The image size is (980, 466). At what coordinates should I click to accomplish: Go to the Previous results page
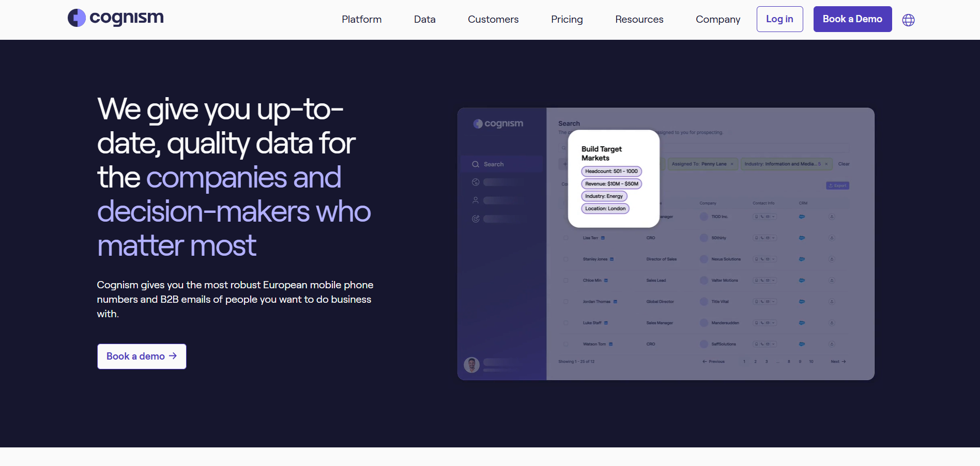click(x=713, y=362)
